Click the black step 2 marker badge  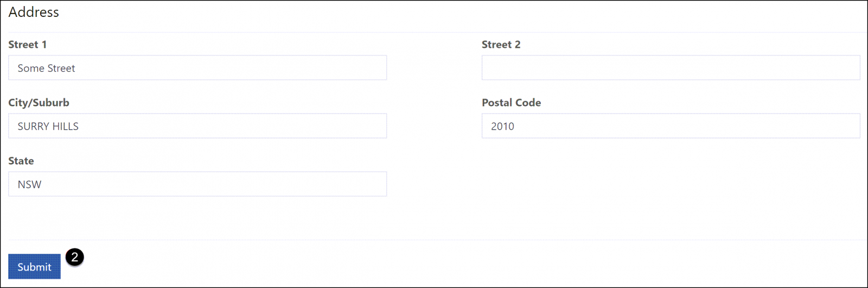click(75, 257)
